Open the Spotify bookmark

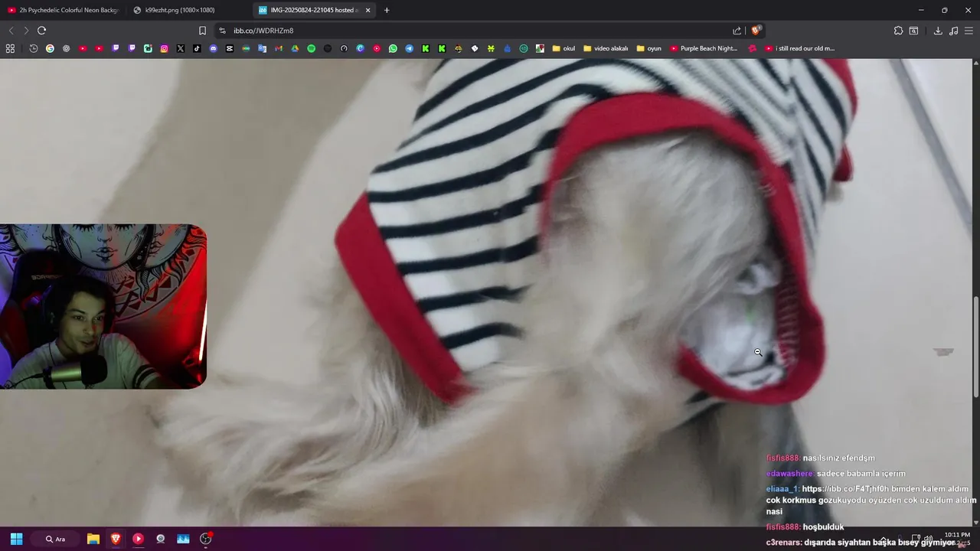[x=311, y=48]
